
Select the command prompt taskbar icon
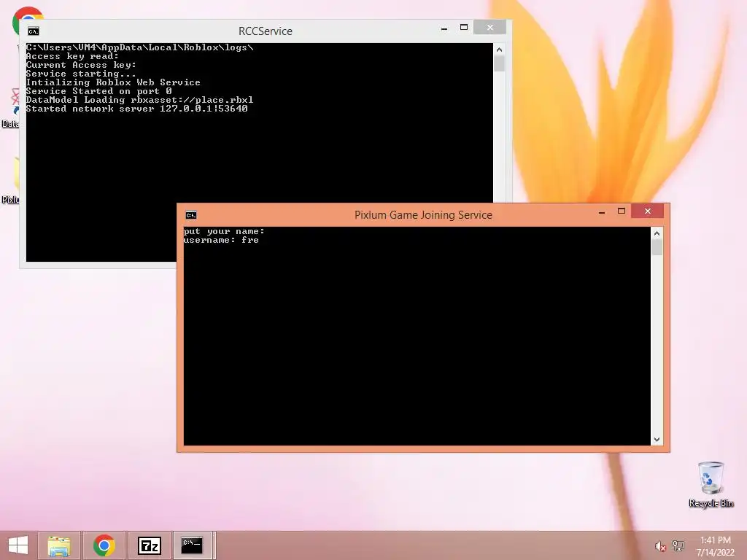pos(193,545)
